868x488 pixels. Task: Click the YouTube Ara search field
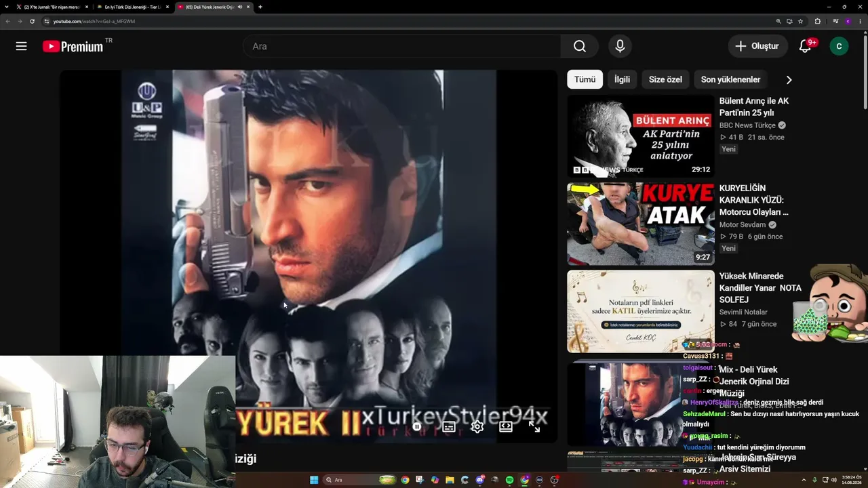(x=402, y=46)
